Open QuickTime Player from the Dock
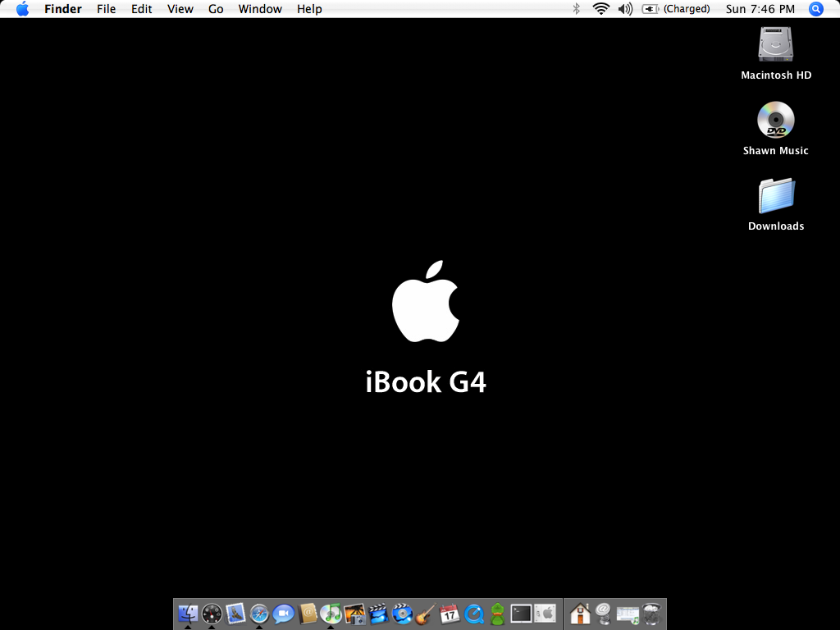This screenshot has width=840, height=630. point(472,614)
